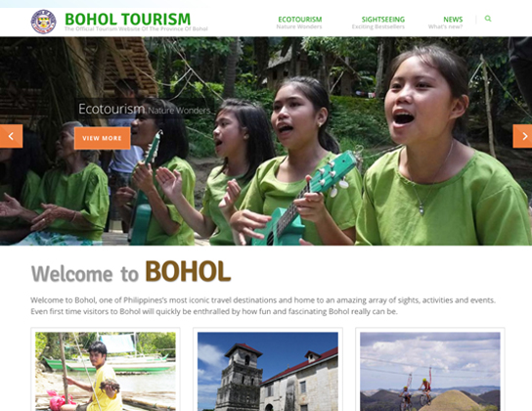Advance slideshow with right arrow
Viewport: 532px width, 411px height.
(x=522, y=136)
